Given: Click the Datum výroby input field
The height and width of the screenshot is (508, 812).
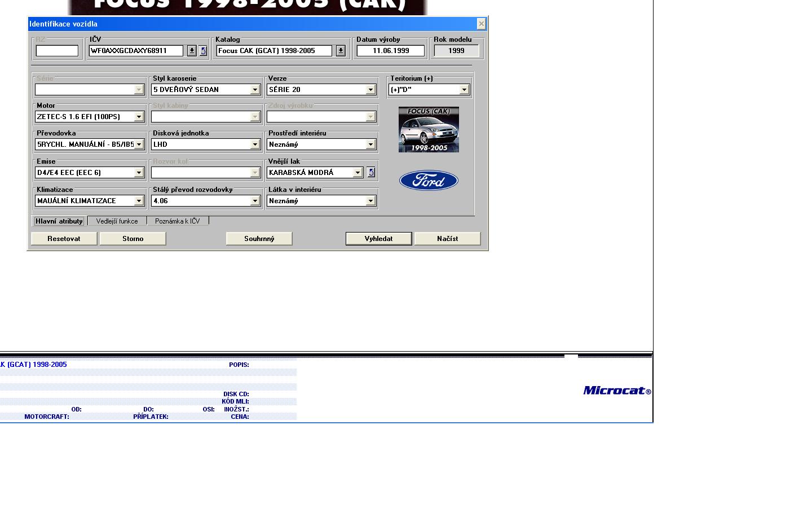Looking at the screenshot, I should pyautogui.click(x=390, y=51).
